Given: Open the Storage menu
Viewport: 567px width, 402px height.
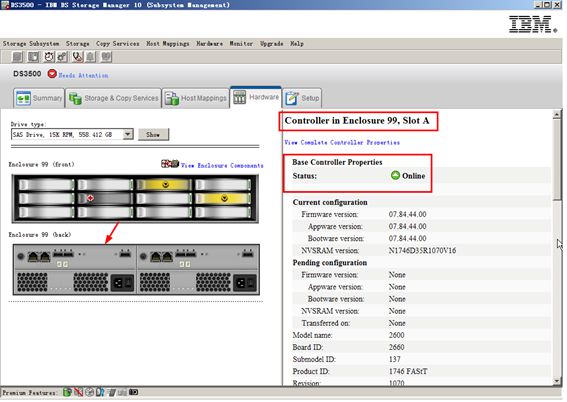Looking at the screenshot, I should (78, 43).
